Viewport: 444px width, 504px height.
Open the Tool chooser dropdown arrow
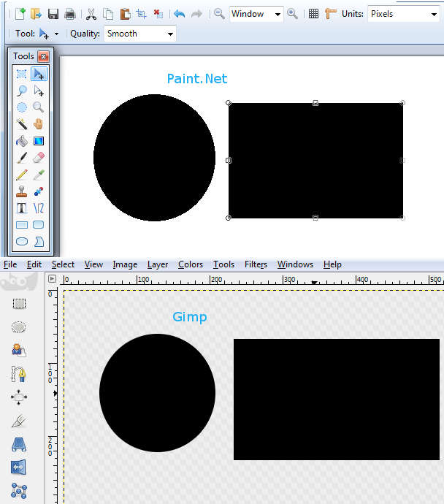coord(56,34)
